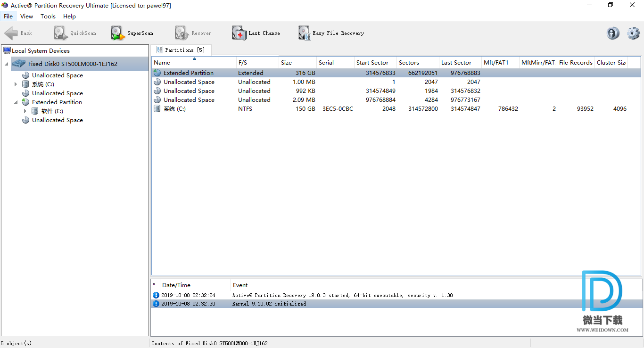Click the info icon for the 02:32:24 log entry
This screenshot has width=644, height=348.
156,295
